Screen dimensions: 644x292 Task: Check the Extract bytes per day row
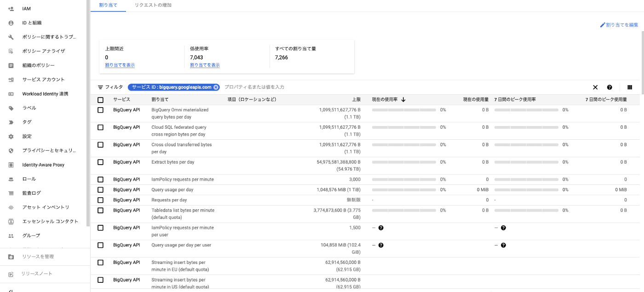[x=100, y=162]
